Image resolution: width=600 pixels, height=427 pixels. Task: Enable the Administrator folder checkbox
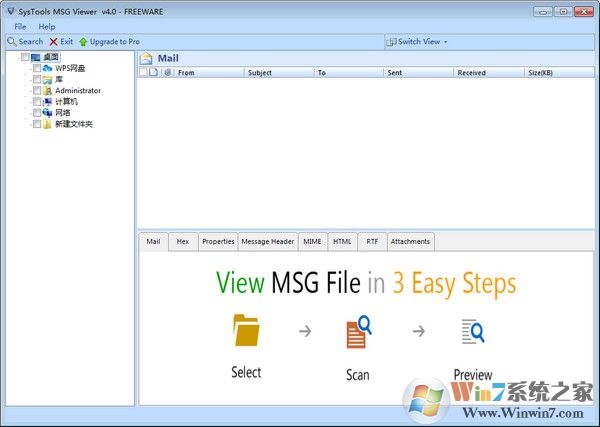tap(37, 90)
